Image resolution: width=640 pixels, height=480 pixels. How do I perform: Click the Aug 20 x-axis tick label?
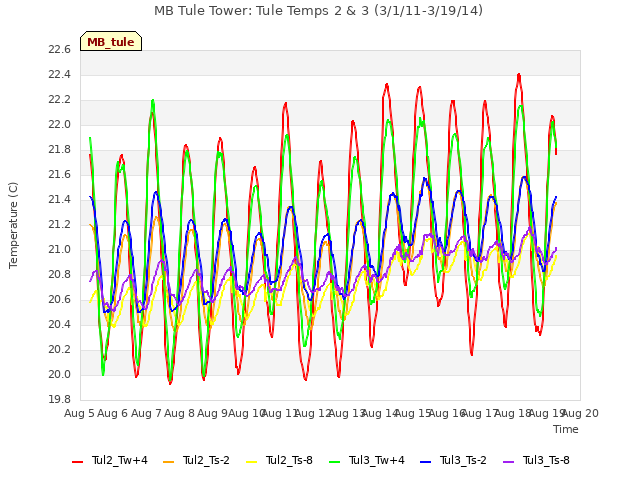[581, 414]
